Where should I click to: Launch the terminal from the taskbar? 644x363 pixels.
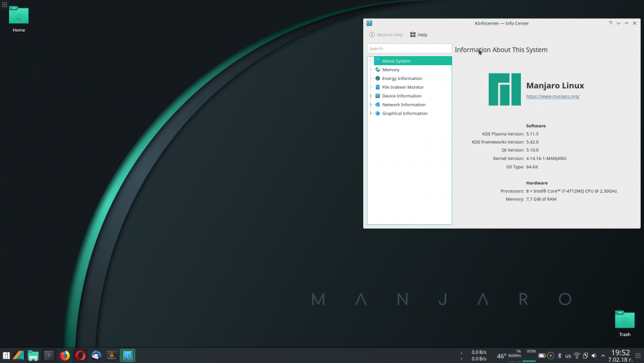[x=48, y=356]
